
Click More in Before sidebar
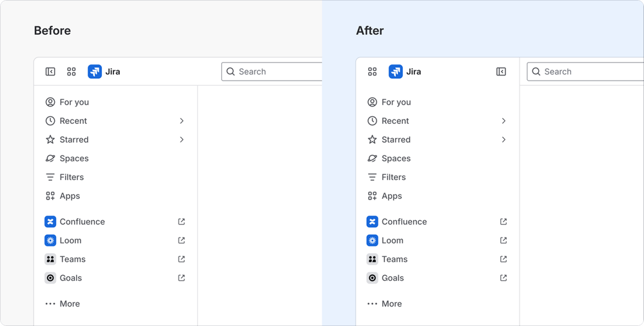(70, 303)
